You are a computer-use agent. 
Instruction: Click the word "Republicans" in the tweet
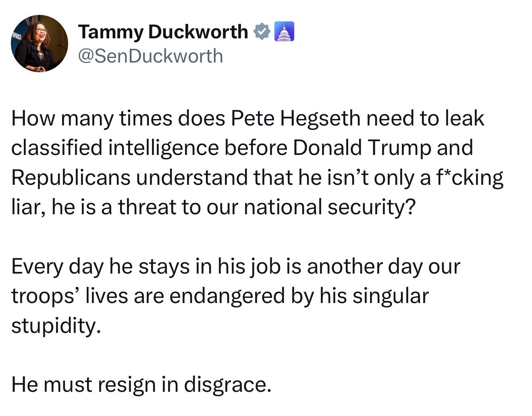[x=71, y=178]
